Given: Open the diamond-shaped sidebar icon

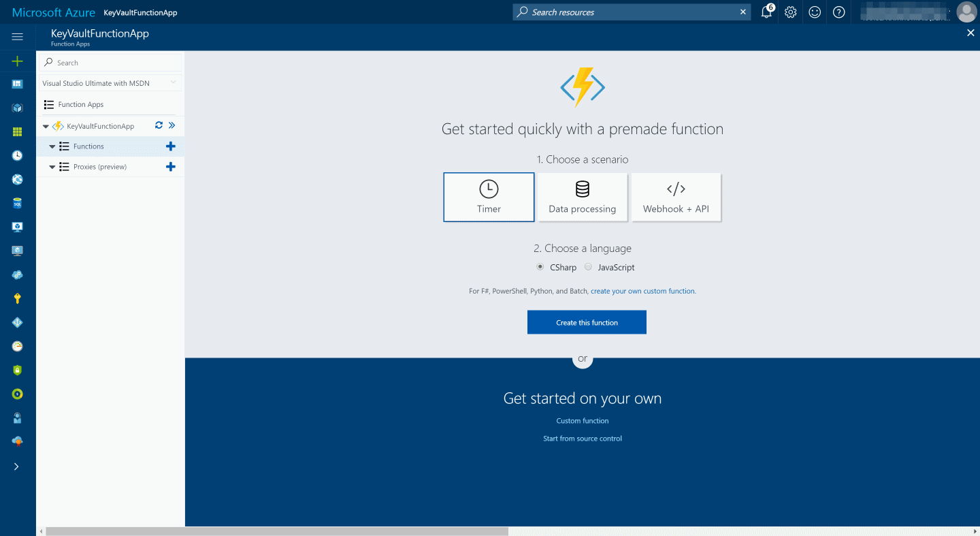Looking at the screenshot, I should coord(18,322).
